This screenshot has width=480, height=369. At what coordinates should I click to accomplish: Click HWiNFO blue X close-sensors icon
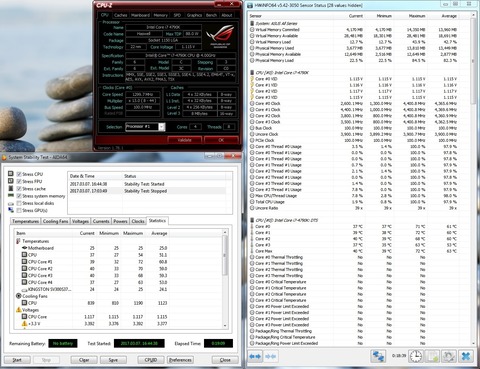(x=466, y=356)
